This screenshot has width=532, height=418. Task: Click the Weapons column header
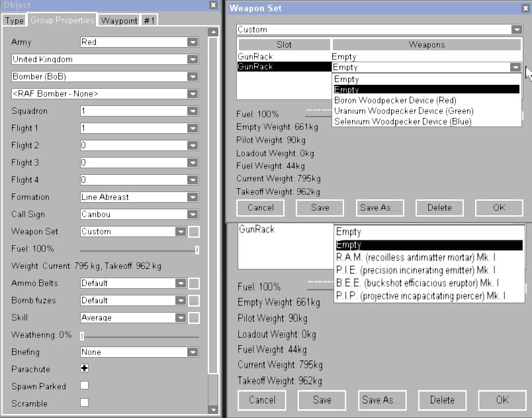click(x=427, y=44)
